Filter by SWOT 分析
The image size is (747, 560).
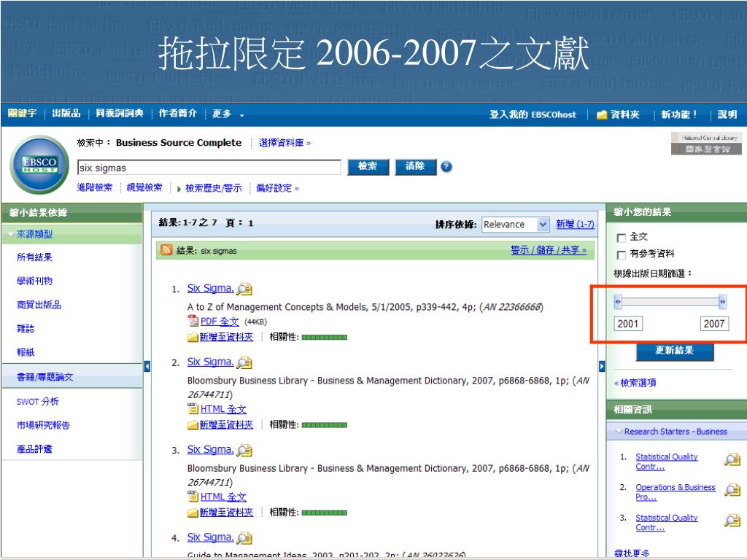38,402
